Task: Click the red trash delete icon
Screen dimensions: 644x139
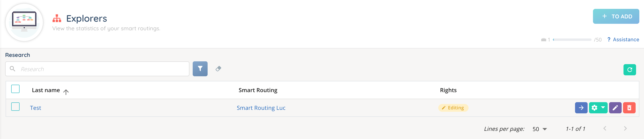Action: coord(629,108)
